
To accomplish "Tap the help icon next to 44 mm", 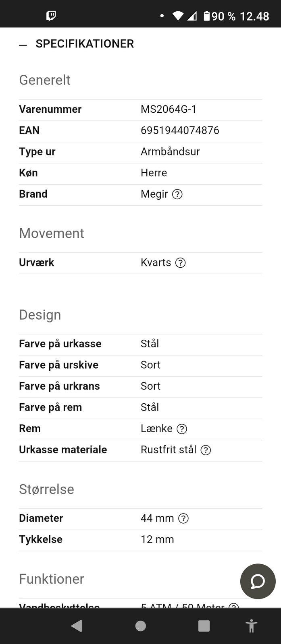I will click(183, 518).
